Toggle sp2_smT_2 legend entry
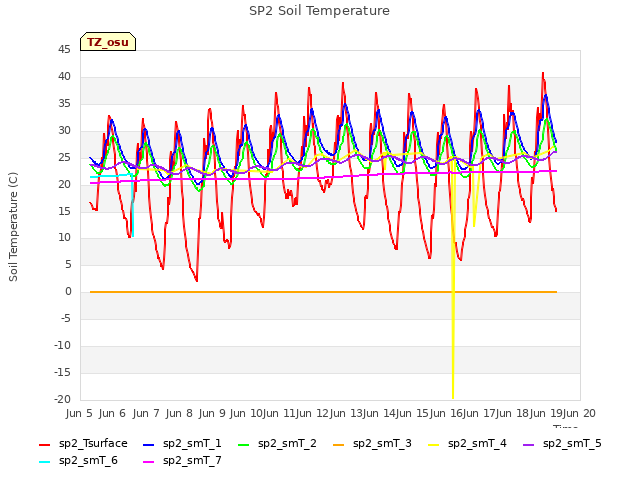 [277, 443]
